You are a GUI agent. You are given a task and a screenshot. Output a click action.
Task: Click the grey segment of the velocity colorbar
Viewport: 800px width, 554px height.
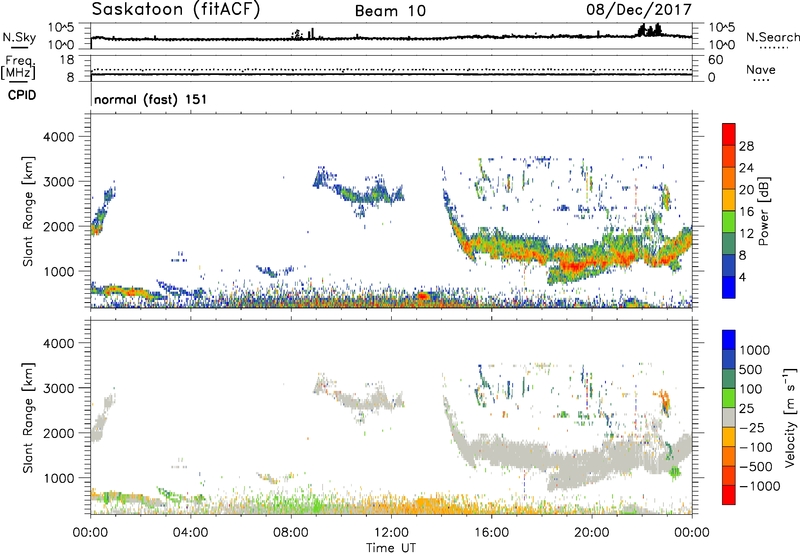tap(729, 418)
